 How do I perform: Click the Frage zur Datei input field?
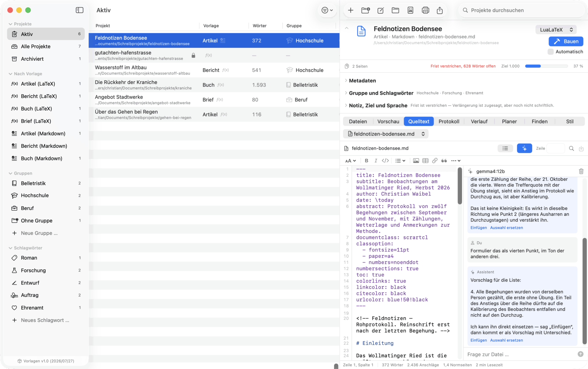point(520,354)
